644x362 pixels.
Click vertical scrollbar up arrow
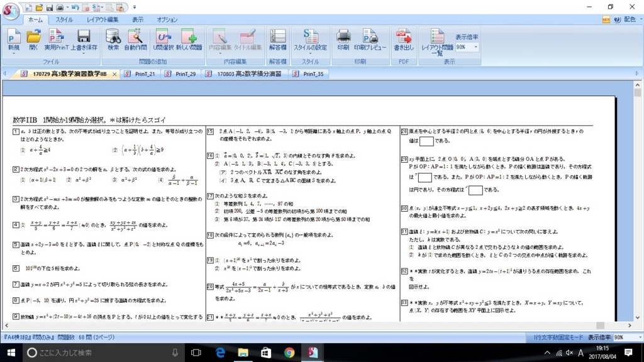click(638, 85)
